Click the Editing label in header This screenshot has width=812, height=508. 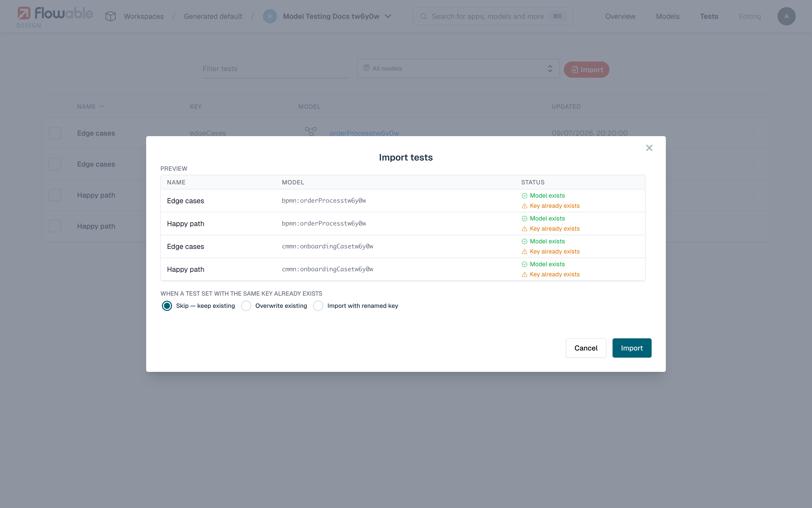(750, 16)
